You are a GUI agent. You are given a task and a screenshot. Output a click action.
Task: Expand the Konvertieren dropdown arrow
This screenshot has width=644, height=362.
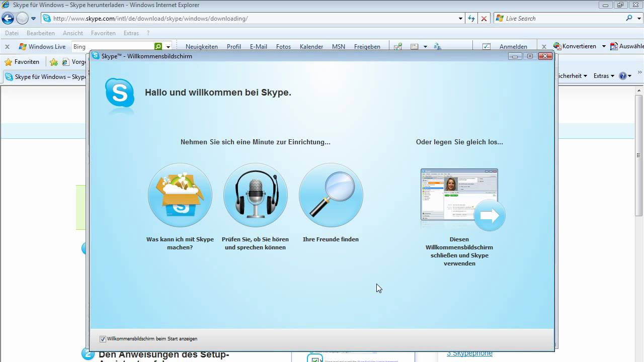(604, 46)
